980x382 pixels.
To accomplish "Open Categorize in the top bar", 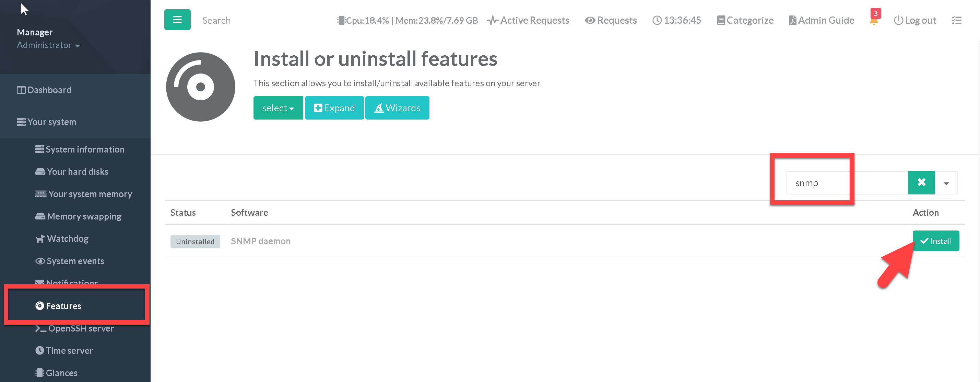I will click(745, 20).
